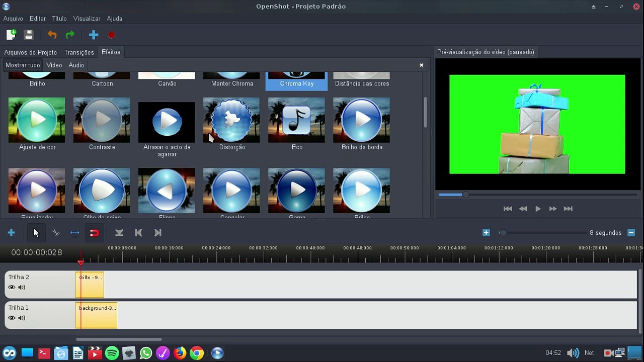Open WhatsApp from the taskbar
Viewport: 644px width, 362px height.
pyautogui.click(x=146, y=353)
